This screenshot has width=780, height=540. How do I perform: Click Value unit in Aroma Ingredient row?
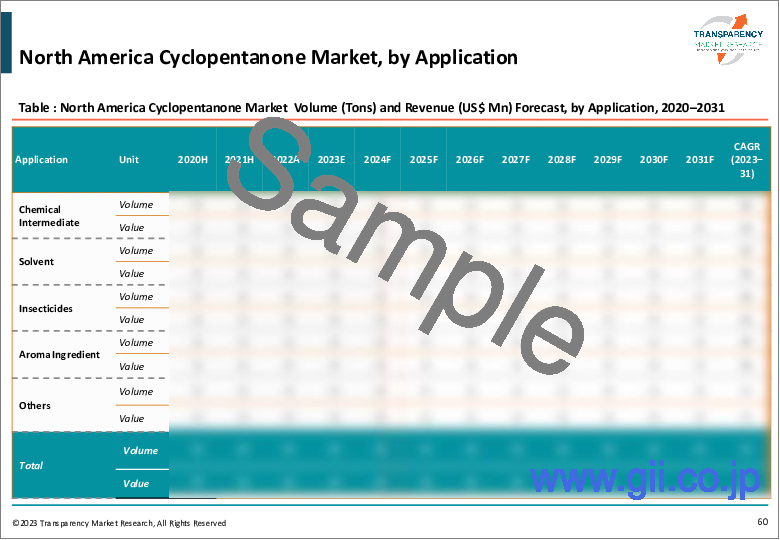tap(131, 366)
